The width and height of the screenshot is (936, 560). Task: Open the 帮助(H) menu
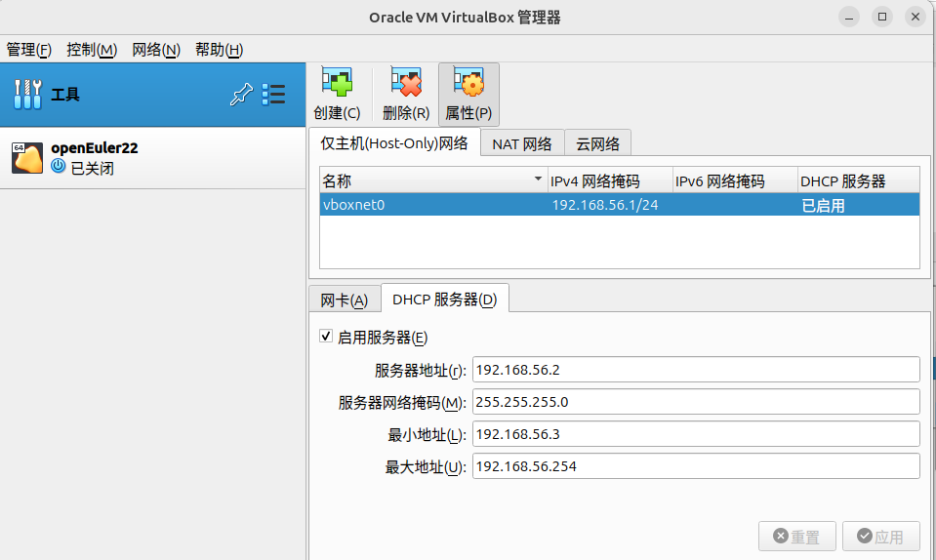pyautogui.click(x=219, y=50)
